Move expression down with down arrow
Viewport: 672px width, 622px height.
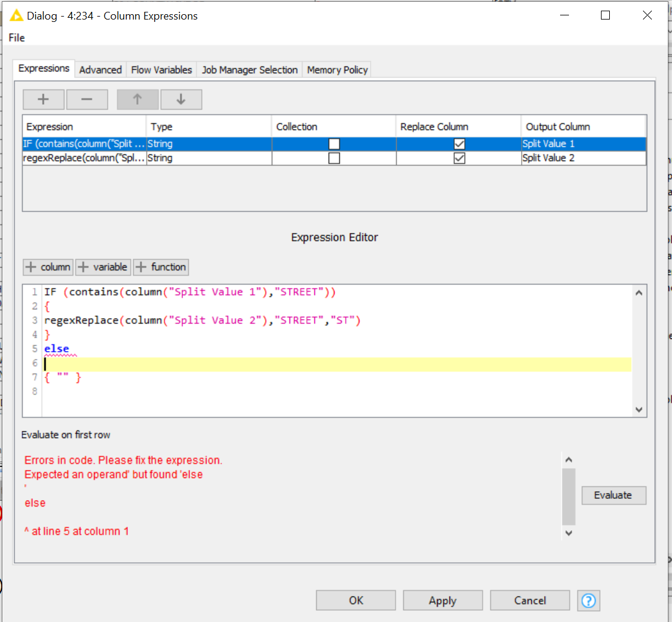(181, 99)
